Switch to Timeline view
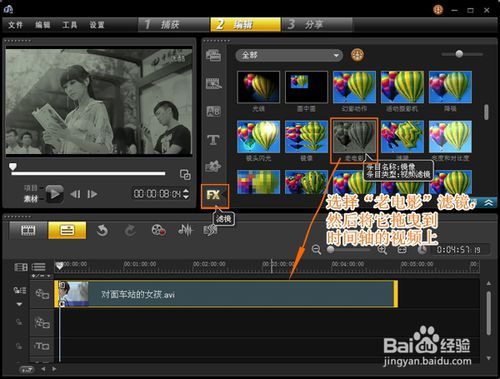 coord(67,230)
